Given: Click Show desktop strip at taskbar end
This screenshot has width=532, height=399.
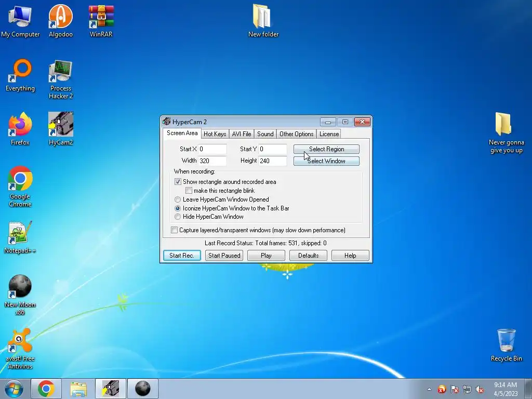Looking at the screenshot, I should (x=528, y=389).
